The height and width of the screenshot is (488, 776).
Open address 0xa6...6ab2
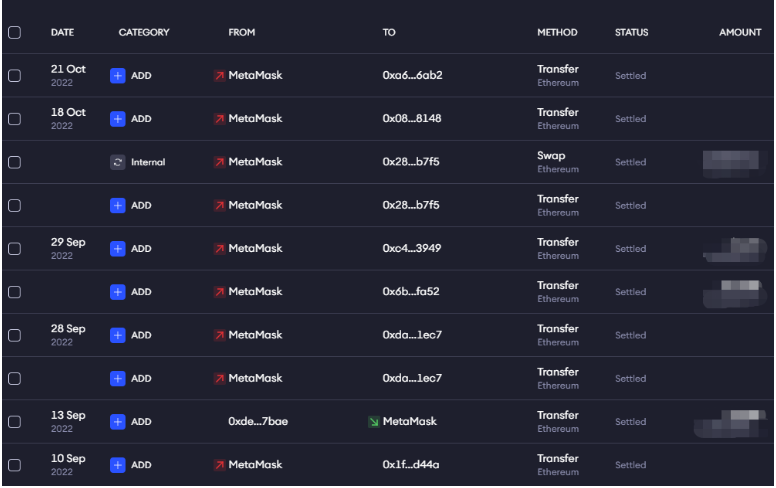pos(412,75)
